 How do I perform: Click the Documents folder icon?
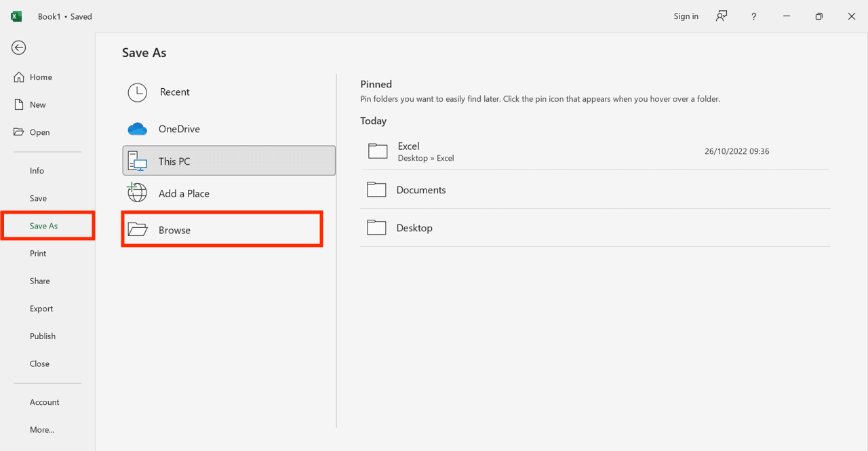376,190
